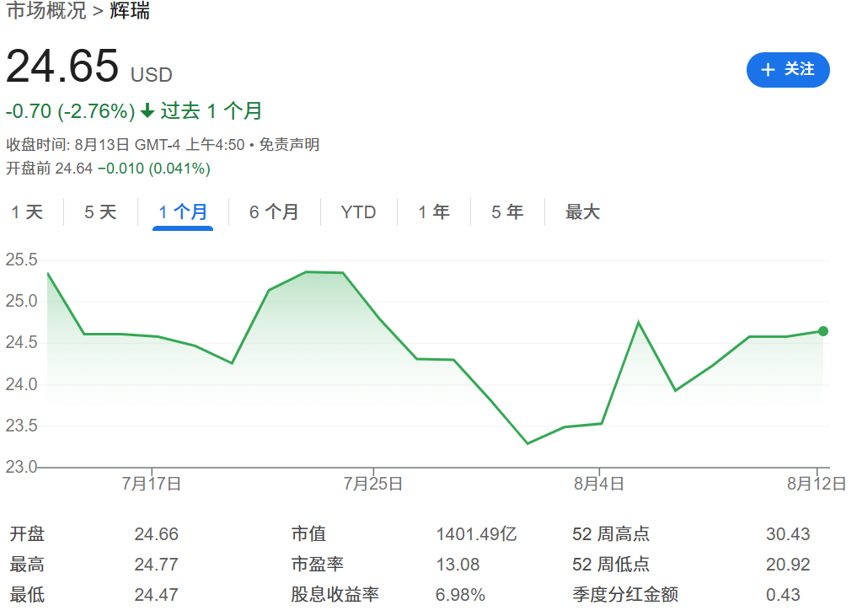Click the 25.5 y-axis label

(21, 260)
